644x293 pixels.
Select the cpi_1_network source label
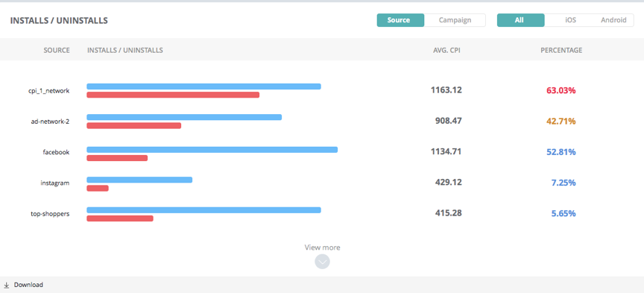click(48, 91)
